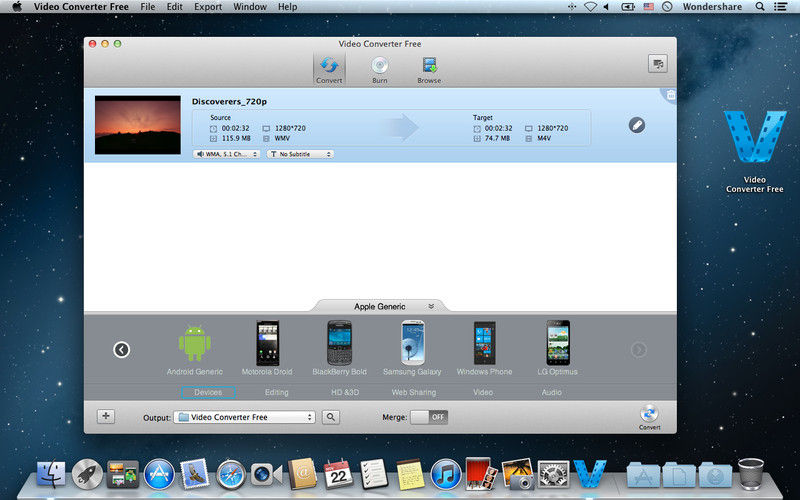Open Launchpad from the Dock
Screen dimensions: 800x500
pos(87,474)
